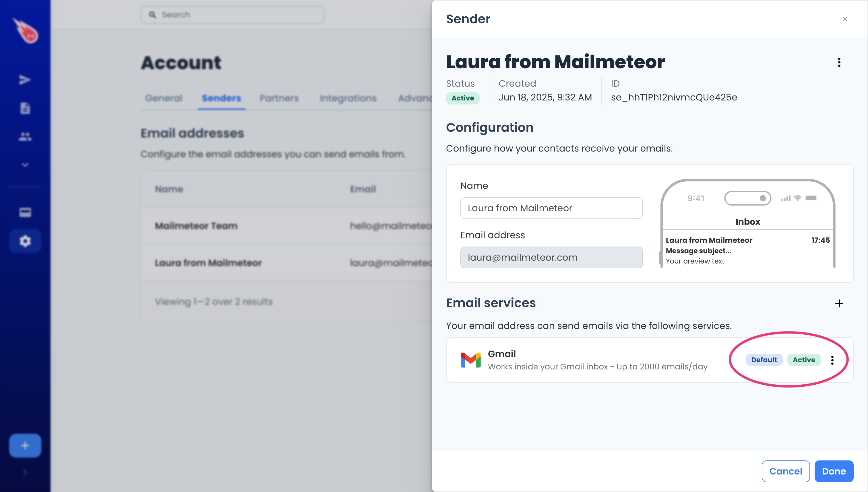Click the blue plus button in sidebar
This screenshot has height=492, width=868.
pos(25,445)
